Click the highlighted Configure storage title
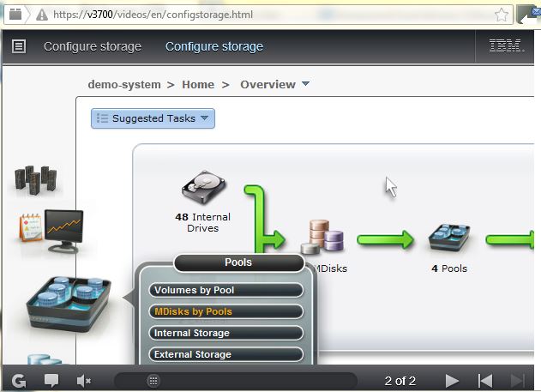Screen dimensions: 541x392 coord(214,46)
